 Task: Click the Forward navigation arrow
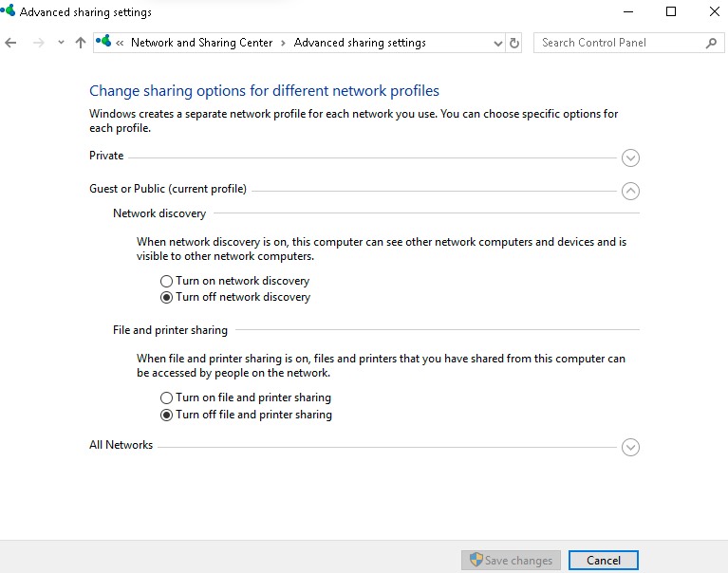[39, 43]
